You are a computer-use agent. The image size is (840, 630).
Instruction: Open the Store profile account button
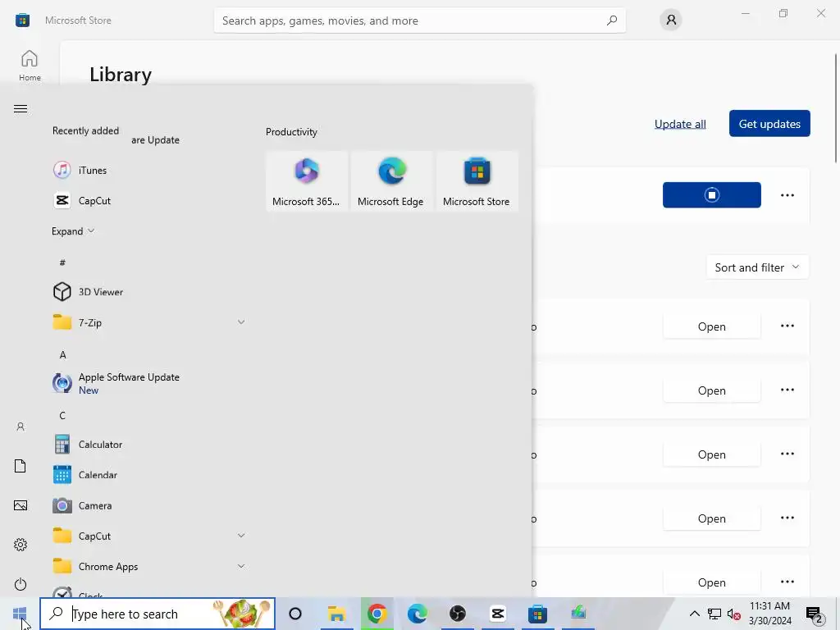pyautogui.click(x=671, y=21)
